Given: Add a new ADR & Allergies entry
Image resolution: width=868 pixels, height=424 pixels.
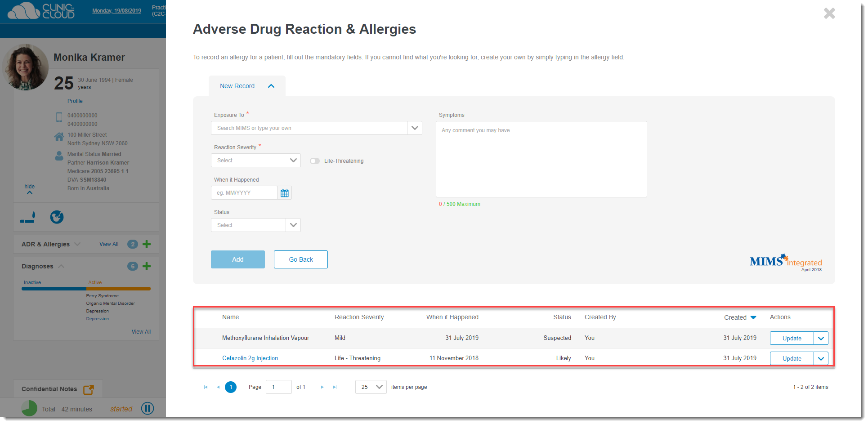Looking at the screenshot, I should point(147,244).
